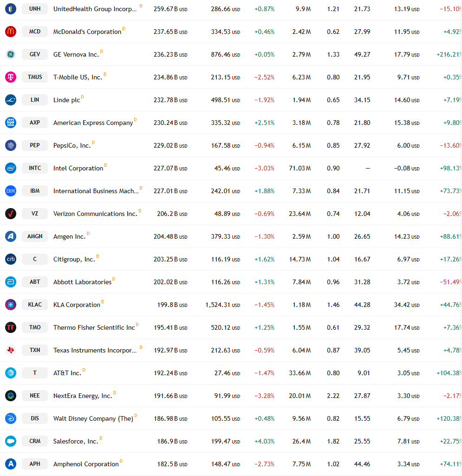Click Verizon volume 23.64 M
The width and height of the screenshot is (462, 476).
pyautogui.click(x=300, y=214)
